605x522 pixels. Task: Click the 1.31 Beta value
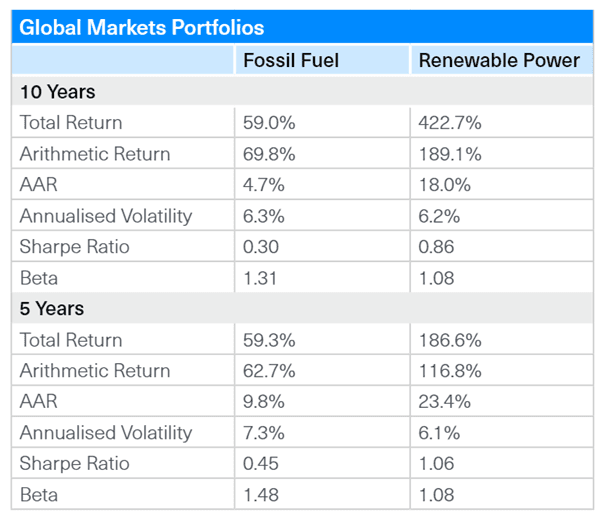[260, 278]
